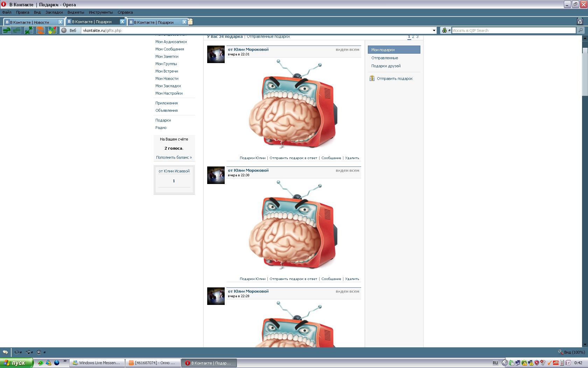The height and width of the screenshot is (368, 588).
Task: Open the Инструменты menu
Action: click(x=101, y=12)
